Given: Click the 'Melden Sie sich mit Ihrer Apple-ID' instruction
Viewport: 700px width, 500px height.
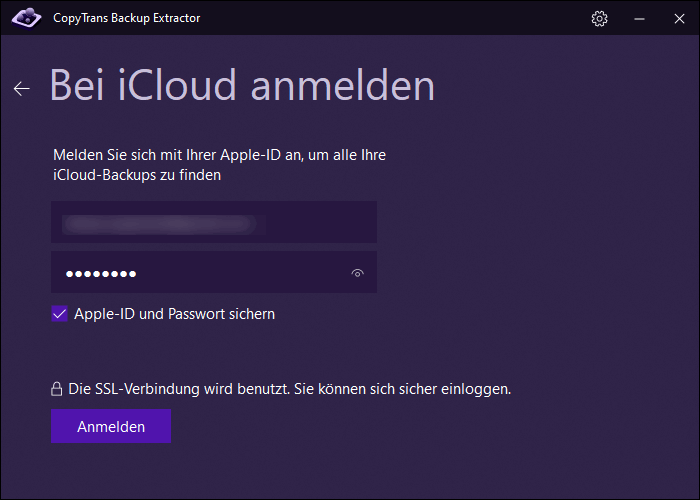Looking at the screenshot, I should tap(219, 165).
